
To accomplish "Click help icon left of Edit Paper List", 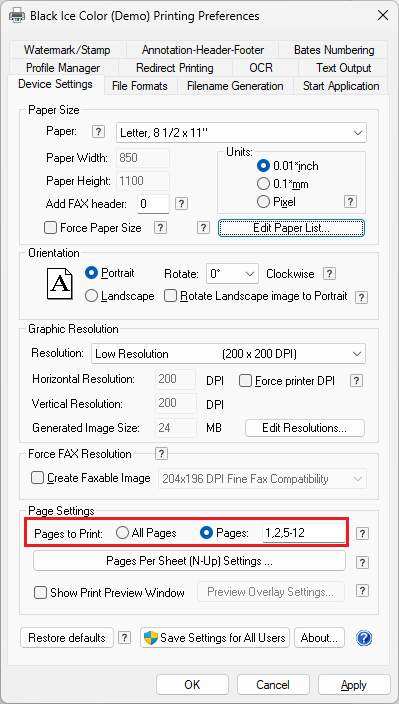I will click(x=203, y=228).
